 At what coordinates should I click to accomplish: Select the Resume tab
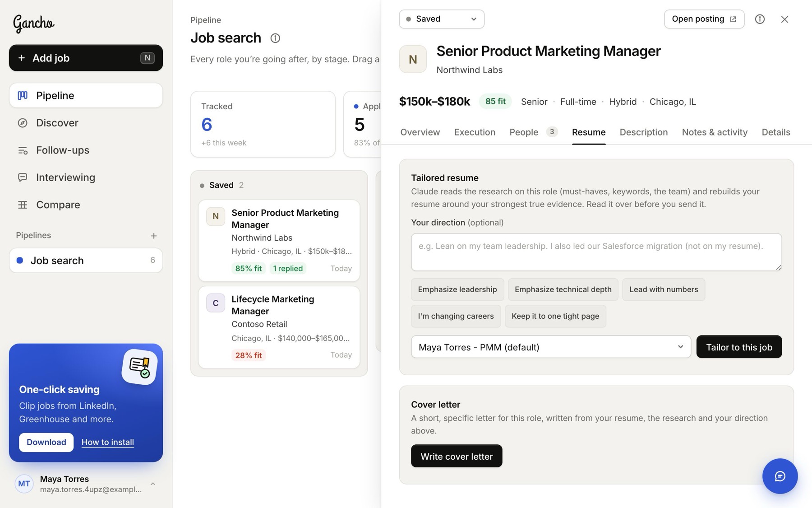(x=588, y=132)
